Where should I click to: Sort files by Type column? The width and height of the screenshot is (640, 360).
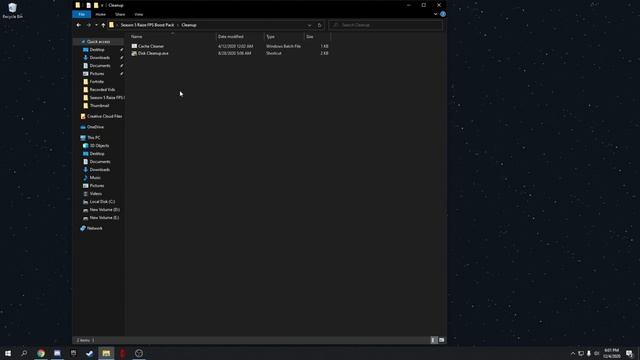[x=284, y=37]
